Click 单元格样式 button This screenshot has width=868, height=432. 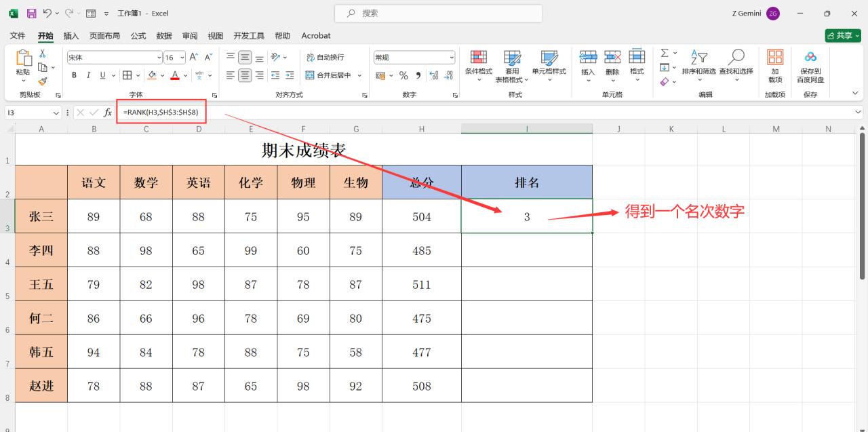549,66
